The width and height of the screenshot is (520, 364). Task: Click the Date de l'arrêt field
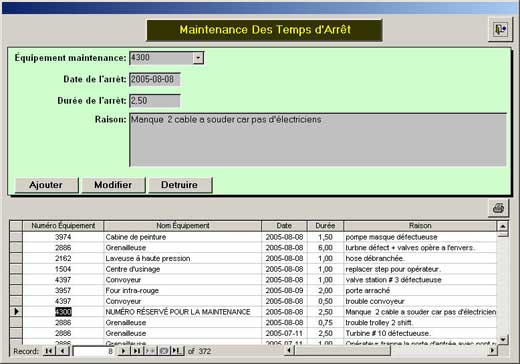[x=155, y=79]
